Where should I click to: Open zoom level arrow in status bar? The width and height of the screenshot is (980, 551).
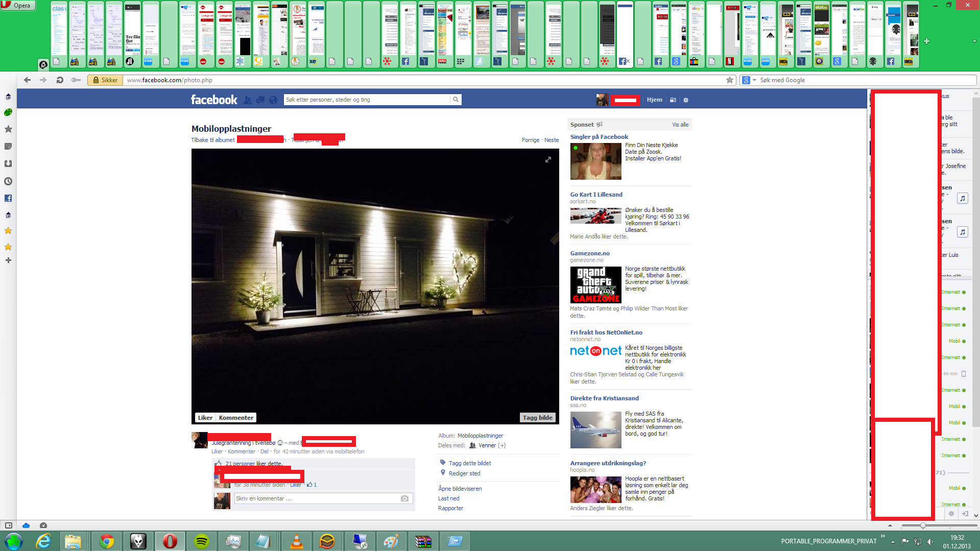click(x=890, y=525)
